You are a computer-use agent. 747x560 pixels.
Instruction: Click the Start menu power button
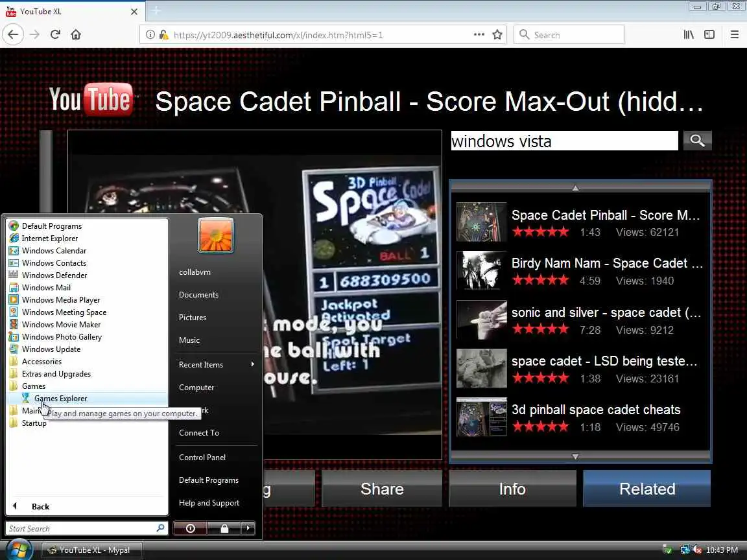pos(190,528)
